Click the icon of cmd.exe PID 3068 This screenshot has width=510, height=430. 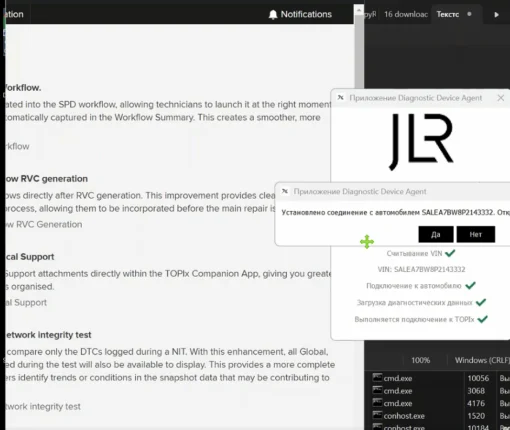point(377,390)
